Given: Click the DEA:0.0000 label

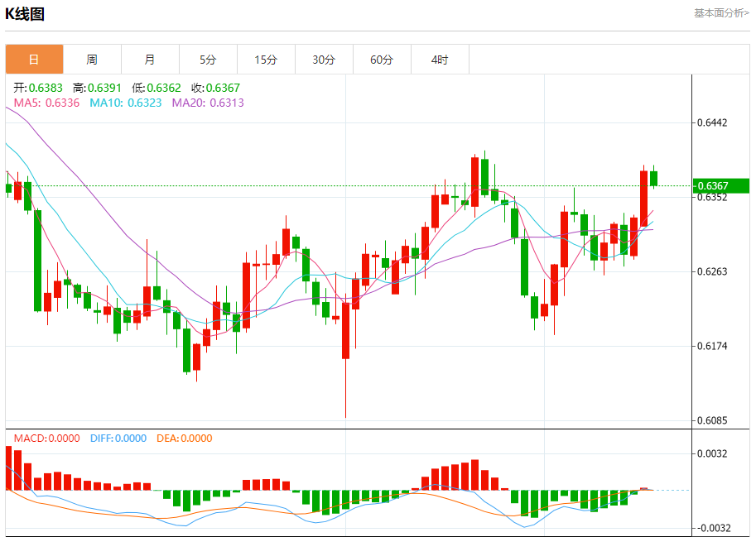Looking at the screenshot, I should click(184, 439).
